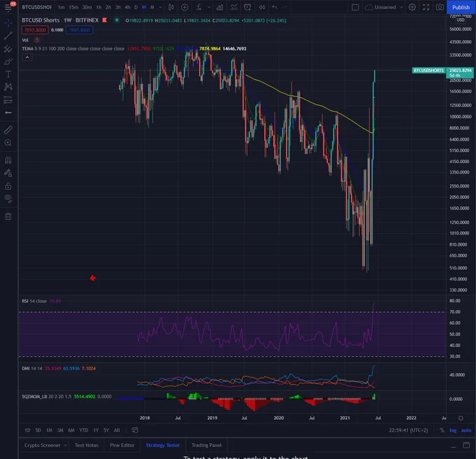Screen dimensions: 476x459
Task: Expand the indicator templates dropdown arrow
Action: [209, 7]
